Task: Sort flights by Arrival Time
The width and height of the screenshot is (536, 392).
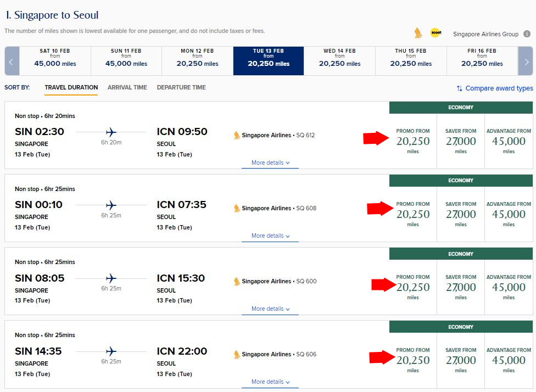Action: pos(127,87)
